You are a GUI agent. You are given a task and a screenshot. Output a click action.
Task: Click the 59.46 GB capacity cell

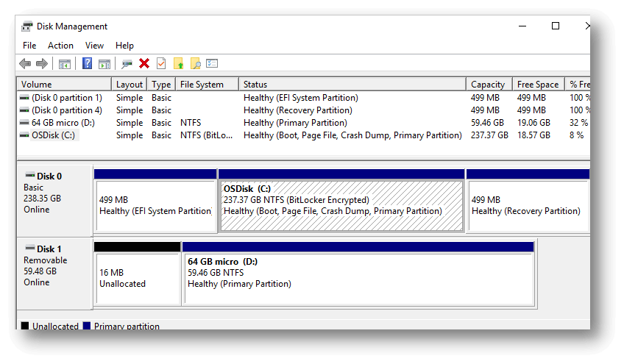point(487,123)
